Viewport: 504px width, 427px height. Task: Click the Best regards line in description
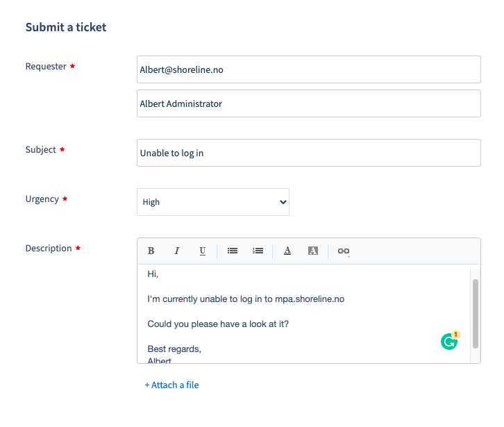[x=174, y=349]
